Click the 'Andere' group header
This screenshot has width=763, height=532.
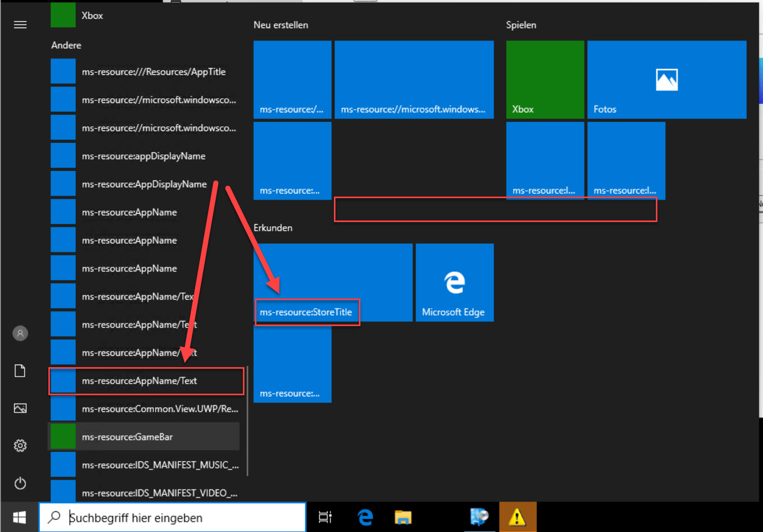(x=66, y=45)
